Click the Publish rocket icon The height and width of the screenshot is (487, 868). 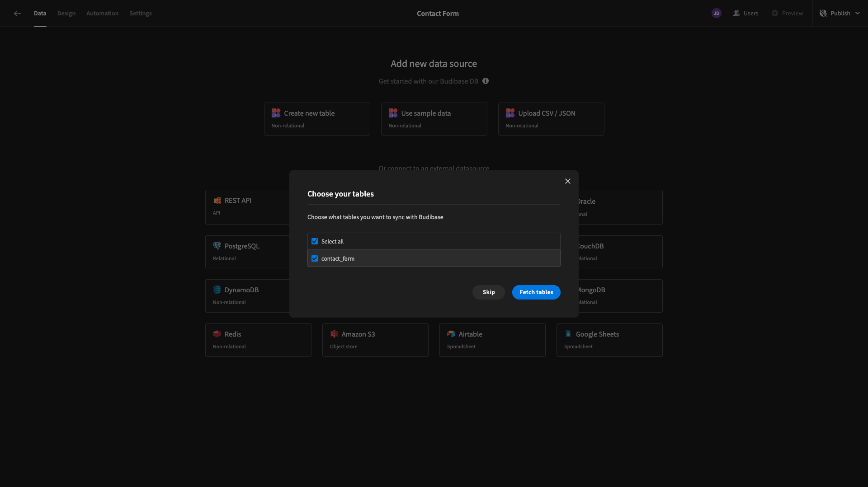823,14
